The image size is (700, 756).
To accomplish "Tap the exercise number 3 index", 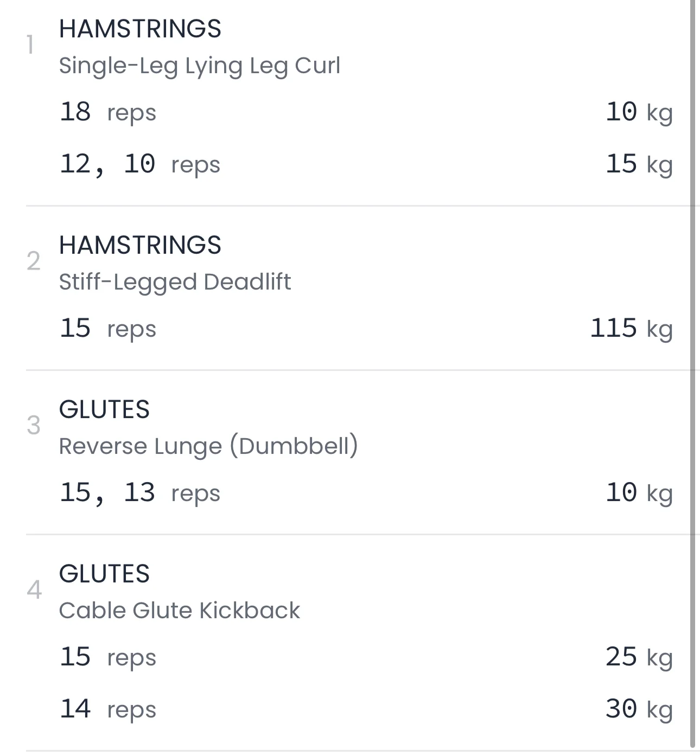I will [x=34, y=426].
